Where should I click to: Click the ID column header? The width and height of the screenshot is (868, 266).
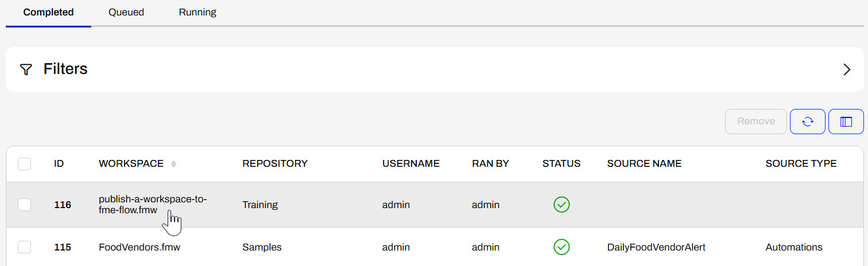click(x=59, y=163)
